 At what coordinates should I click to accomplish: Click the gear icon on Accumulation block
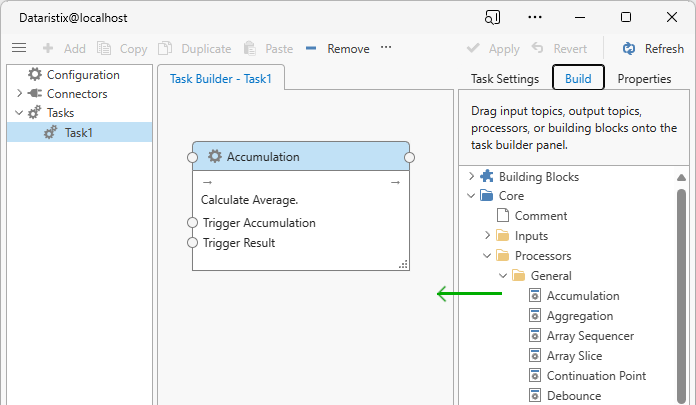214,156
